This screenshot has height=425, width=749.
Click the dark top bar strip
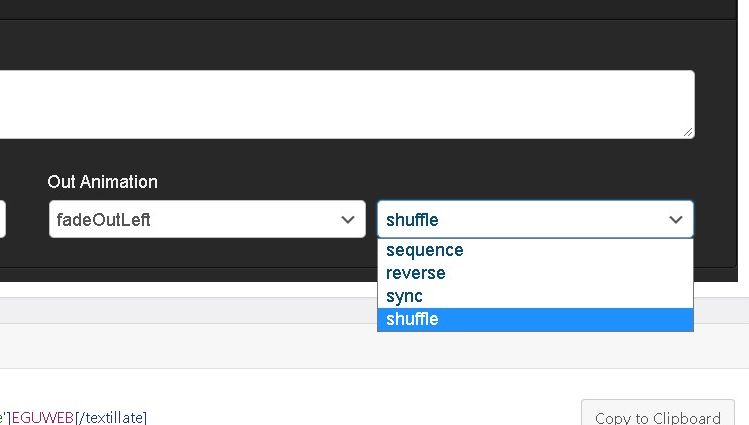pos(374,9)
